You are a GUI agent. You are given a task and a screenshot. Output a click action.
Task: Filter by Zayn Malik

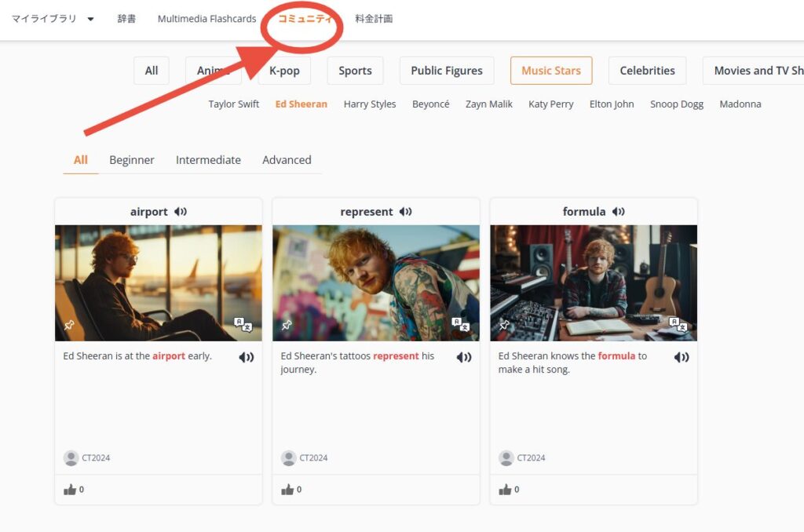(488, 104)
